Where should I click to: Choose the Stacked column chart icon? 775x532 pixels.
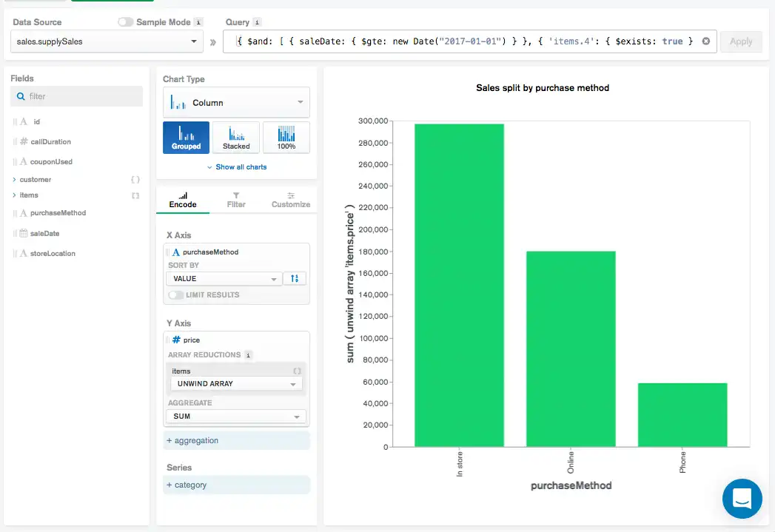(236, 137)
